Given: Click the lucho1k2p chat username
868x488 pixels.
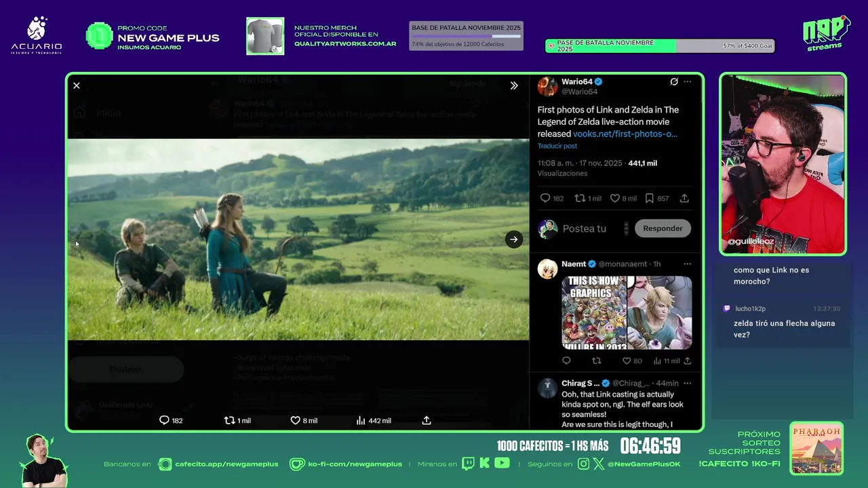Looking at the screenshot, I should tap(750, 308).
